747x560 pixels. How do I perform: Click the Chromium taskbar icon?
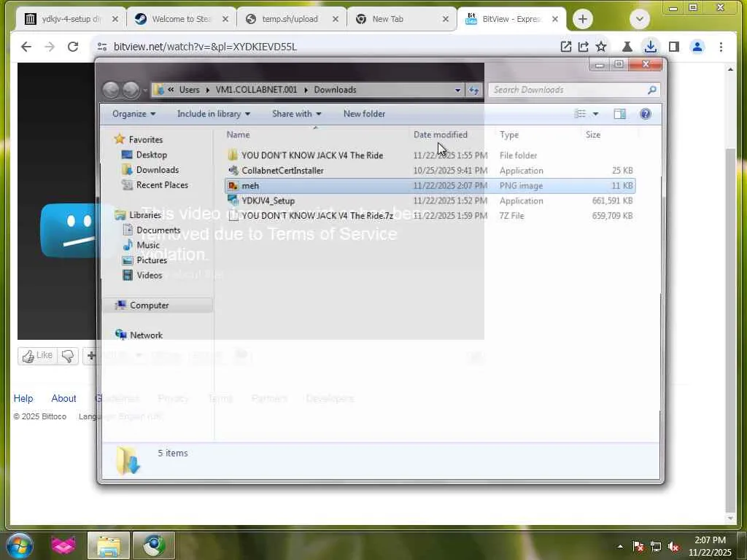(x=153, y=545)
